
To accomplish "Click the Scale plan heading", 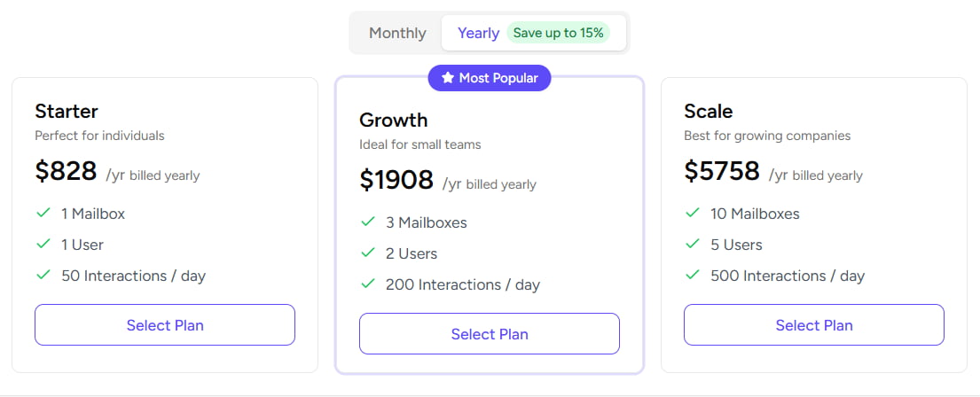I will pos(708,111).
